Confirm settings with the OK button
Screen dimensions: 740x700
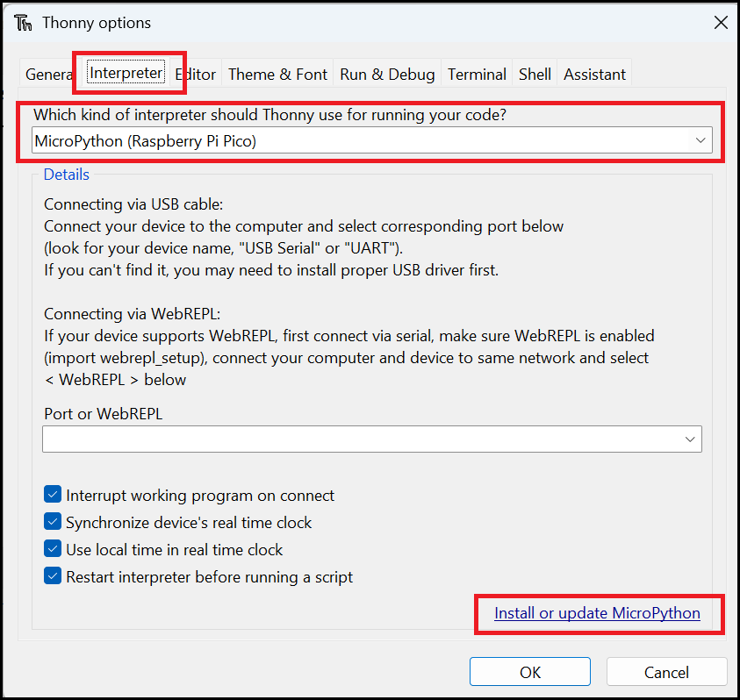(530, 672)
